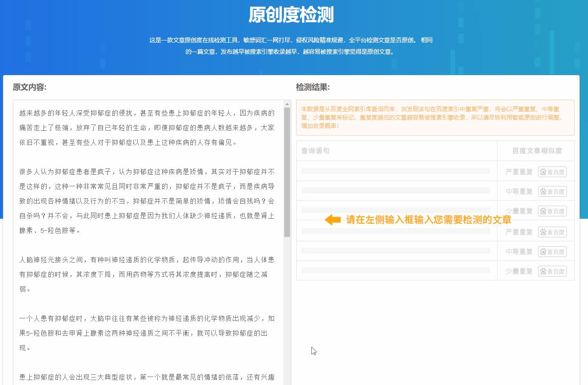This screenshot has height=385, width=588.
Task: Click the 原文内容 label
Action: pyautogui.click(x=29, y=87)
